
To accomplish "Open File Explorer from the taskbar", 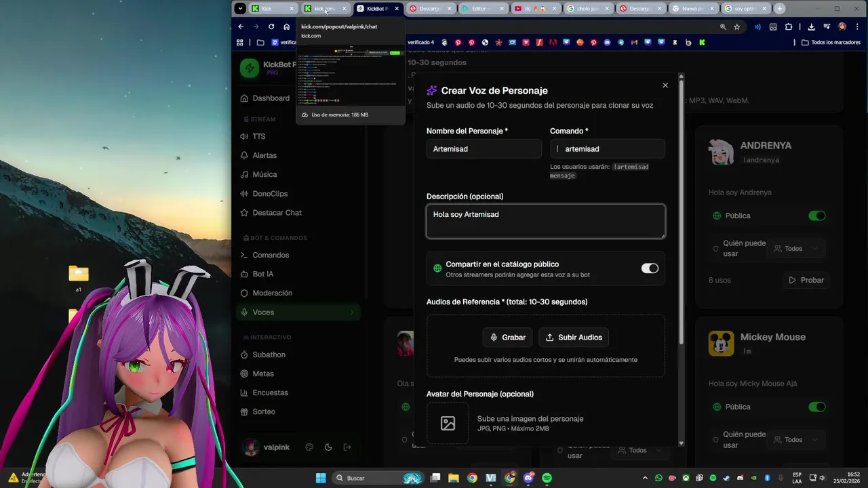I will click(454, 478).
